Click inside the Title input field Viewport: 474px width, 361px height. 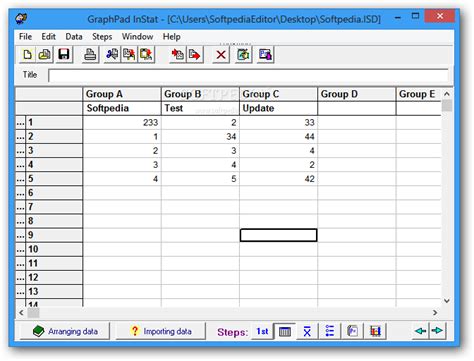point(248,76)
